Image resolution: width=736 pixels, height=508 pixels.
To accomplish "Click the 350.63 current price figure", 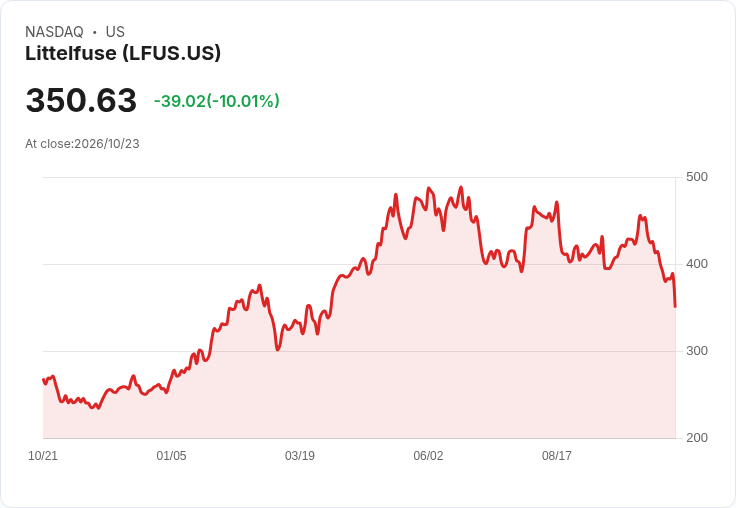I will coord(81,100).
